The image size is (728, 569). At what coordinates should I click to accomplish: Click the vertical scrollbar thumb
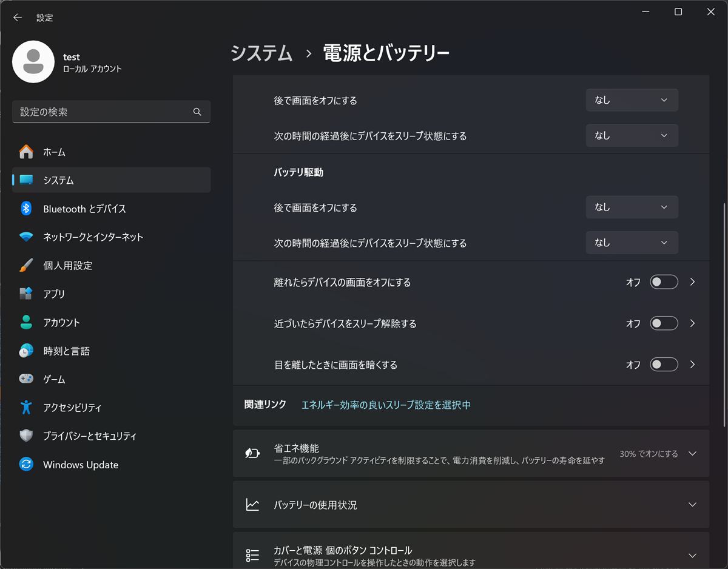(724, 314)
